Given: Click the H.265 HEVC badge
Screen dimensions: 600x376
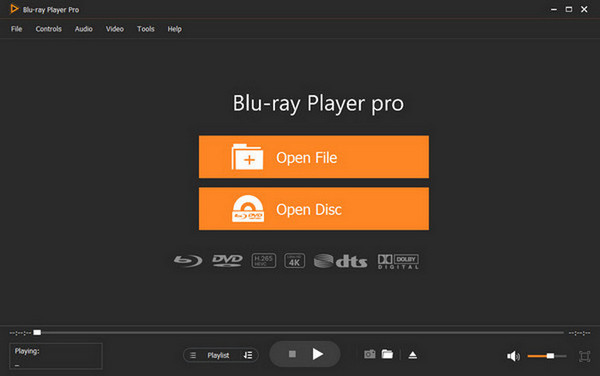Looking at the screenshot, I should point(264,260).
